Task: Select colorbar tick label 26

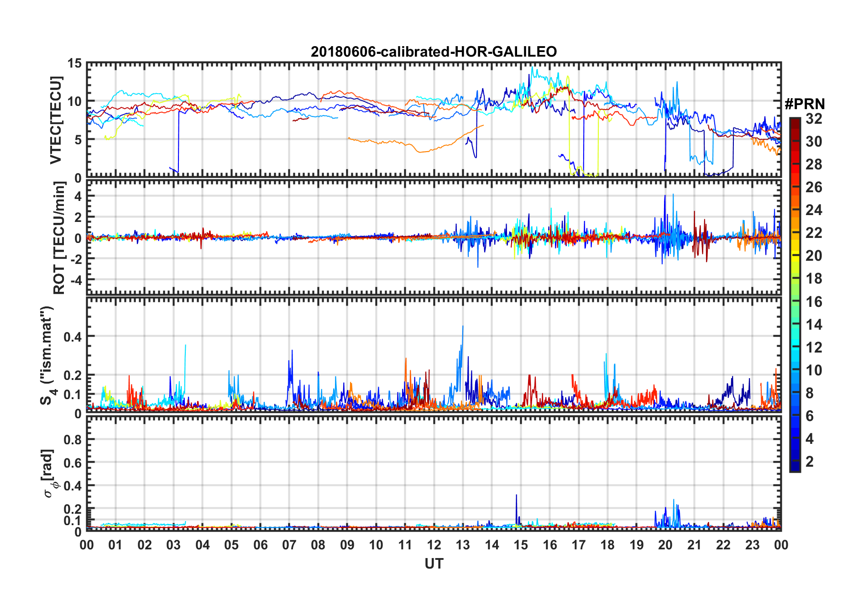Action: (x=814, y=187)
